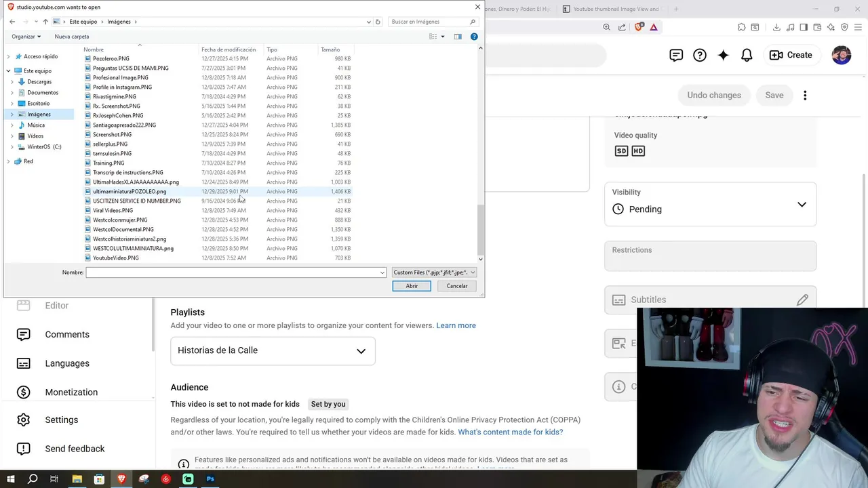This screenshot has width=868, height=488.
Task: Open the Windows Start button
Action: point(11,479)
